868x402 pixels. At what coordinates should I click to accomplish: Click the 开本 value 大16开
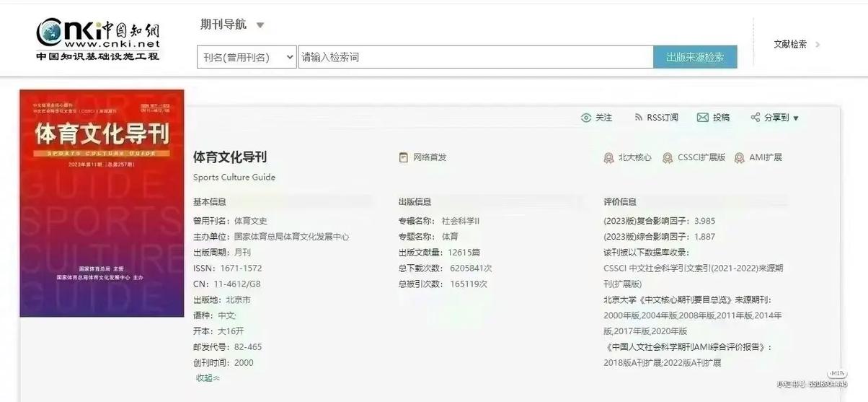(231, 331)
